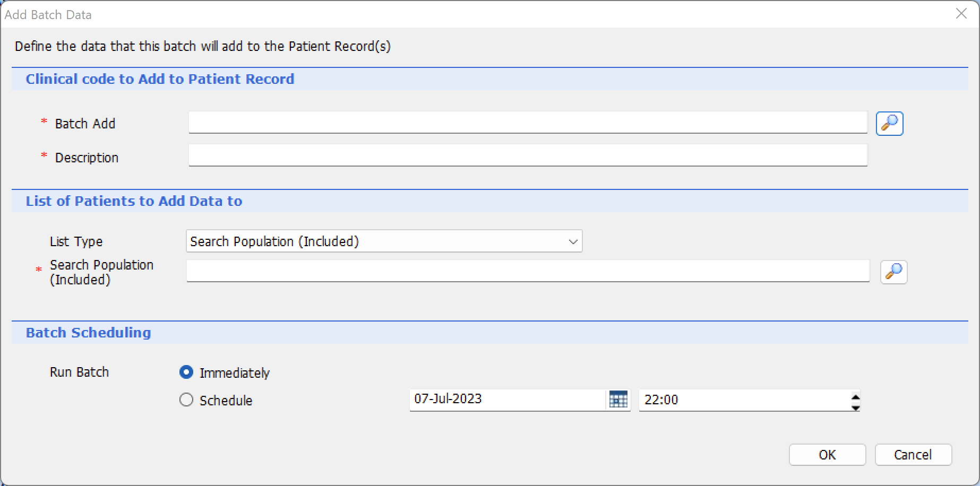Open the Batch Add clinical code search magnifier
980x486 pixels.
(889, 124)
